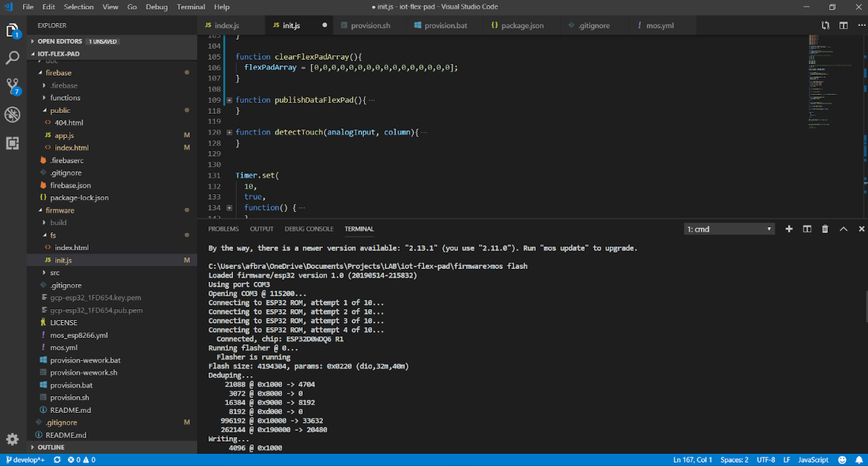Change language mode via JavaScript
Screen dimensions: 868x466
pyautogui.click(x=813, y=460)
